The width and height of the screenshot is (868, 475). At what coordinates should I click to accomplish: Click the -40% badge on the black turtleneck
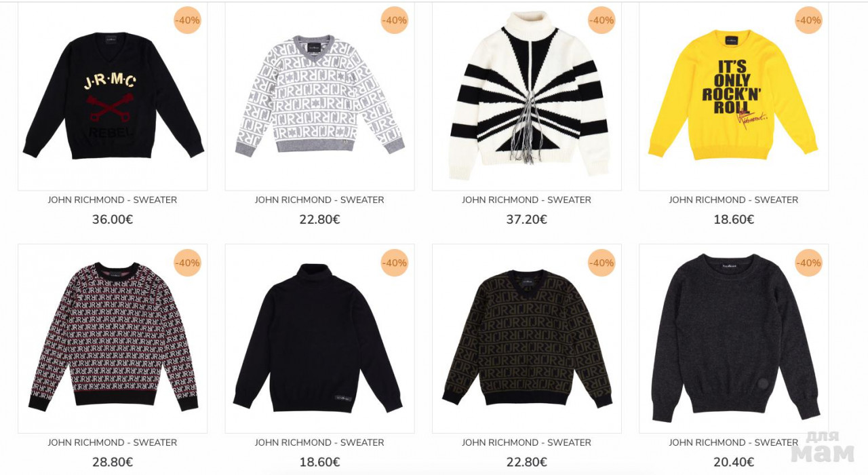tap(394, 263)
